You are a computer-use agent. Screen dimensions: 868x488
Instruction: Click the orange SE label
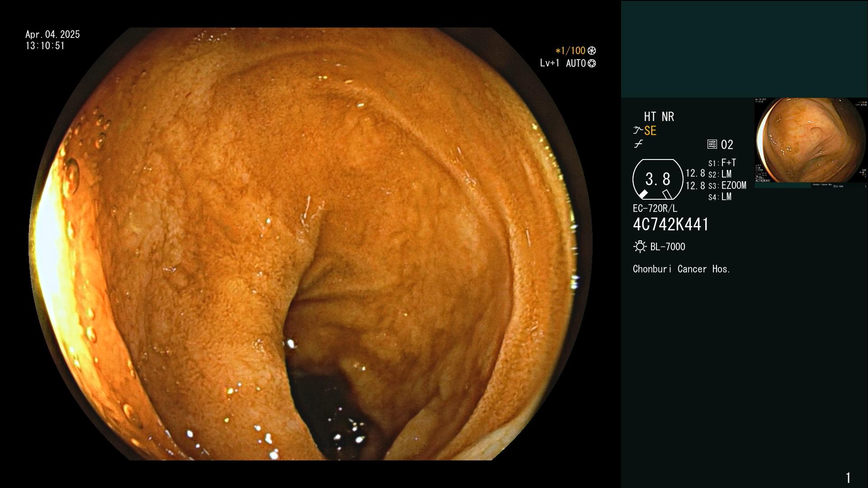[x=650, y=131]
